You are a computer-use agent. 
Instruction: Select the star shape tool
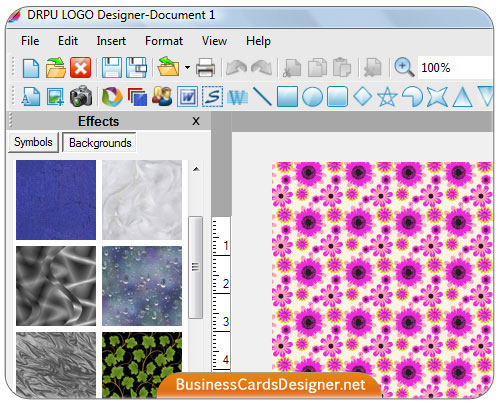click(x=387, y=97)
